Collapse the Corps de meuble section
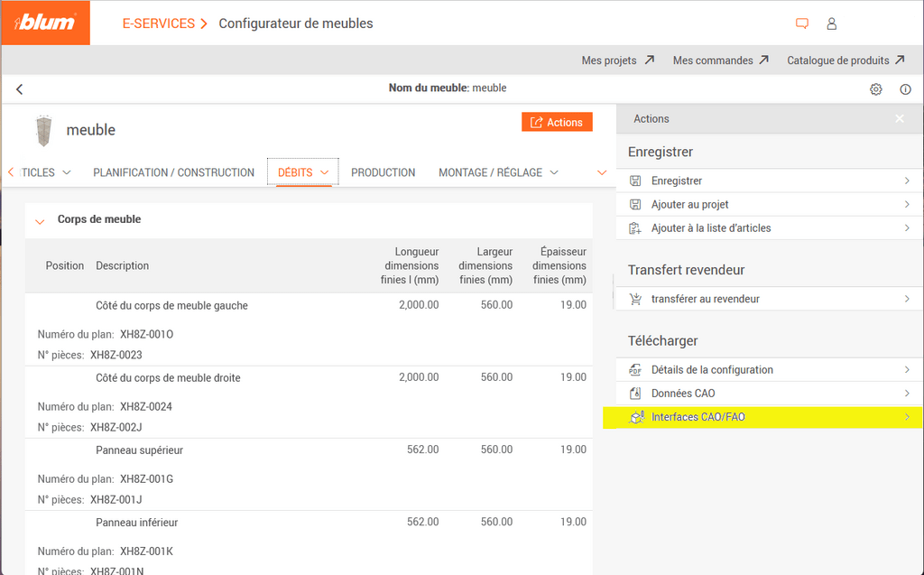This screenshot has height=575, width=924. click(40, 220)
